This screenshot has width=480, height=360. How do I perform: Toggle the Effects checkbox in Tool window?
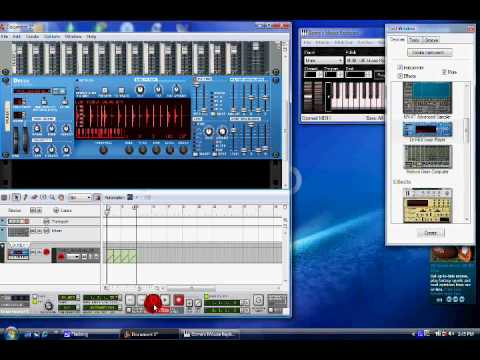(400, 76)
